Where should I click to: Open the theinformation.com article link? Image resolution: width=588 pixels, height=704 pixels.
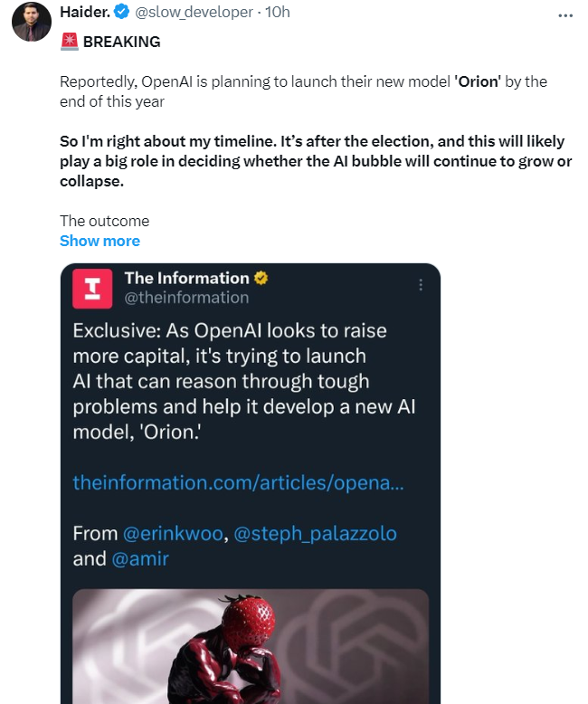coord(238,483)
